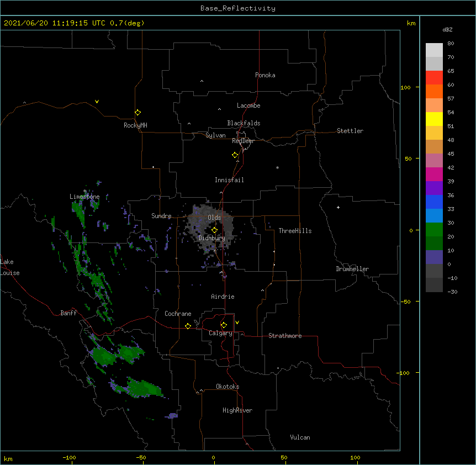Image resolution: width=476 pixels, height=465 pixels.
Task: Click the Ponoka city label
Action: point(265,75)
